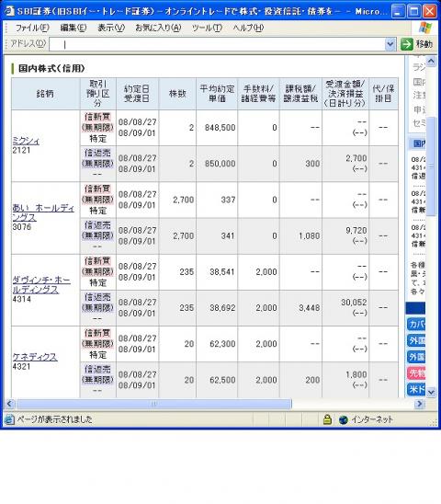This screenshot has height=504, width=441.
Task: Click the green Go arrow icon
Action: tap(407, 44)
